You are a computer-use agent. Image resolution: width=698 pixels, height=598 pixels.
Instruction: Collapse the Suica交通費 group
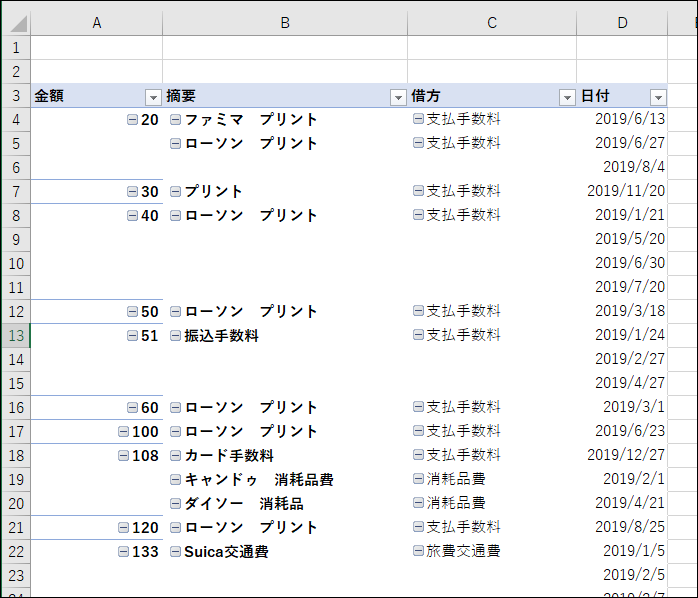coord(176,552)
